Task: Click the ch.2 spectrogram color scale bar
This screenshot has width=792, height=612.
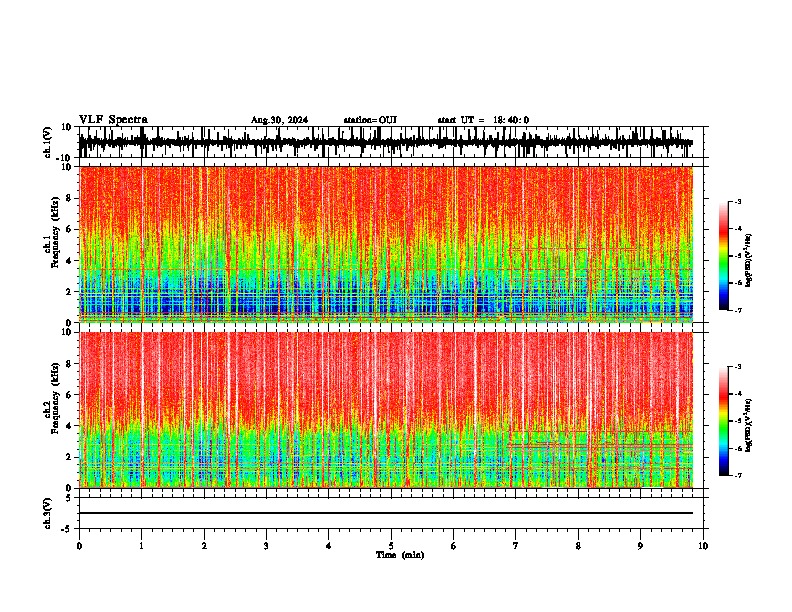Action: coord(723,421)
